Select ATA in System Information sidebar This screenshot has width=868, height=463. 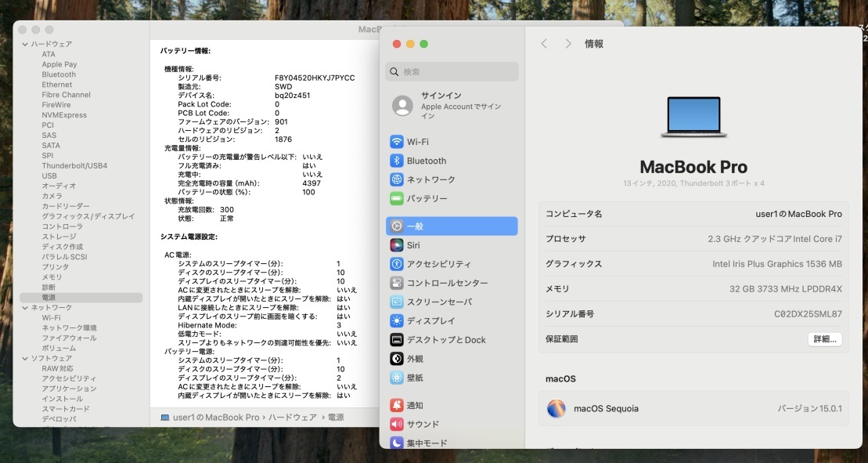pos(49,54)
